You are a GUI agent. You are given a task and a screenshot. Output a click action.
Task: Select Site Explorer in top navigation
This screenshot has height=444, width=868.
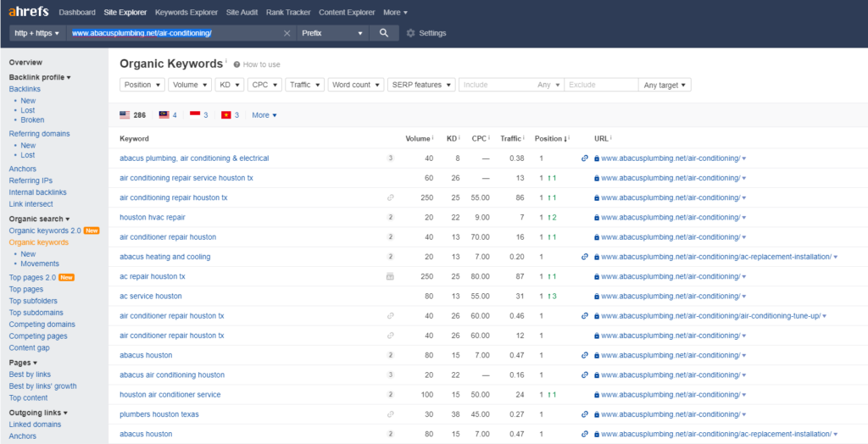125,12
